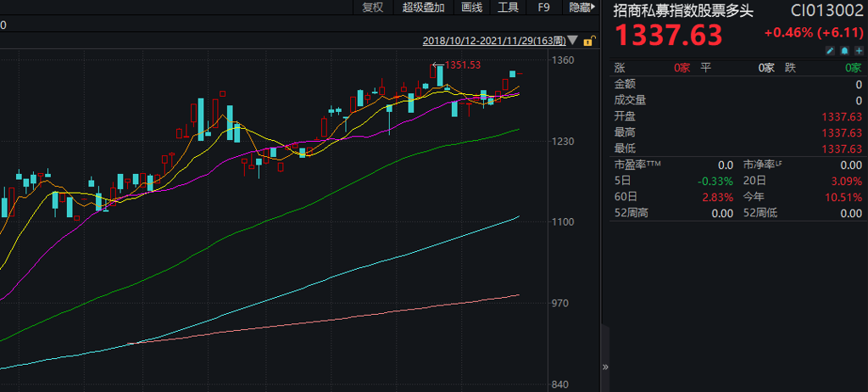Open the date range dropdown triangle

tap(575, 41)
